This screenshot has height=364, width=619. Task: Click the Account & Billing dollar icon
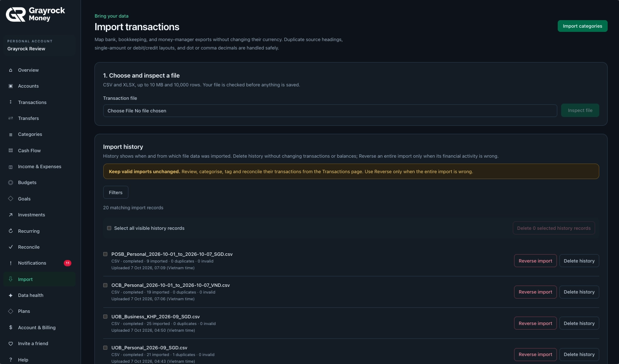[x=10, y=328]
